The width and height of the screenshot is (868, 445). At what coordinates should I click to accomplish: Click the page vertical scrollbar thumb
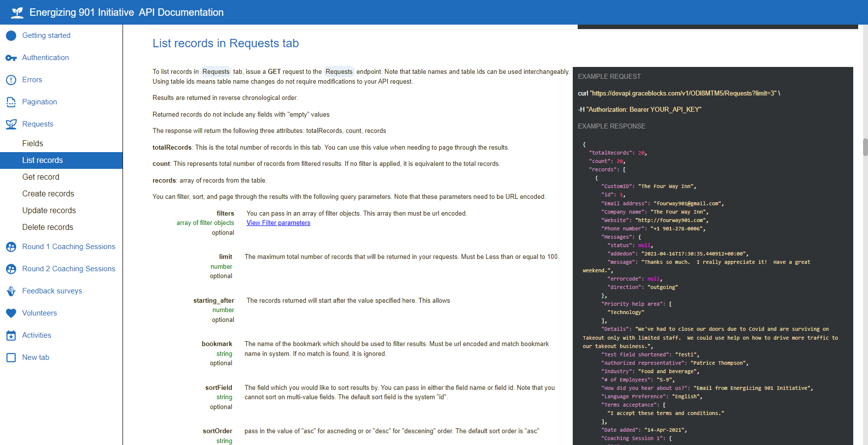click(x=865, y=147)
